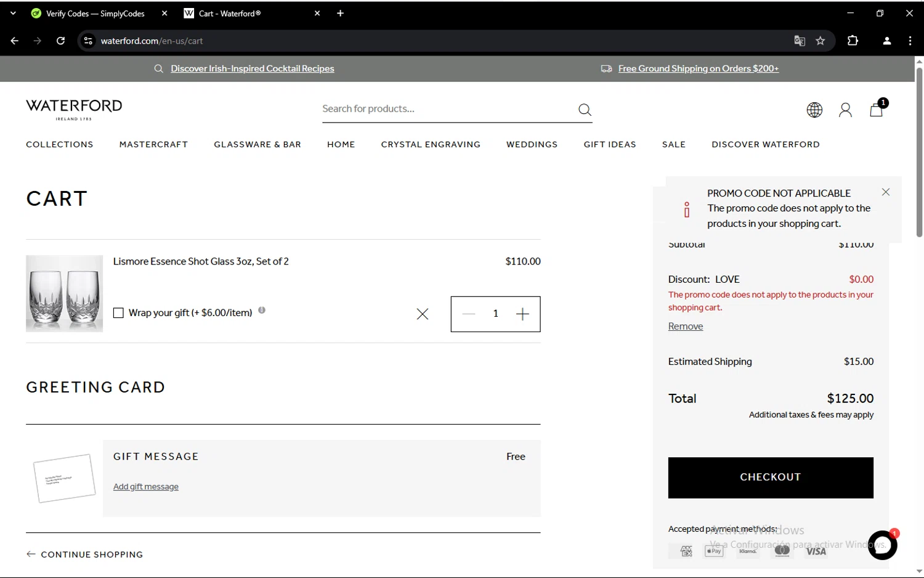
Task: Open the translate page icon
Action: click(800, 41)
